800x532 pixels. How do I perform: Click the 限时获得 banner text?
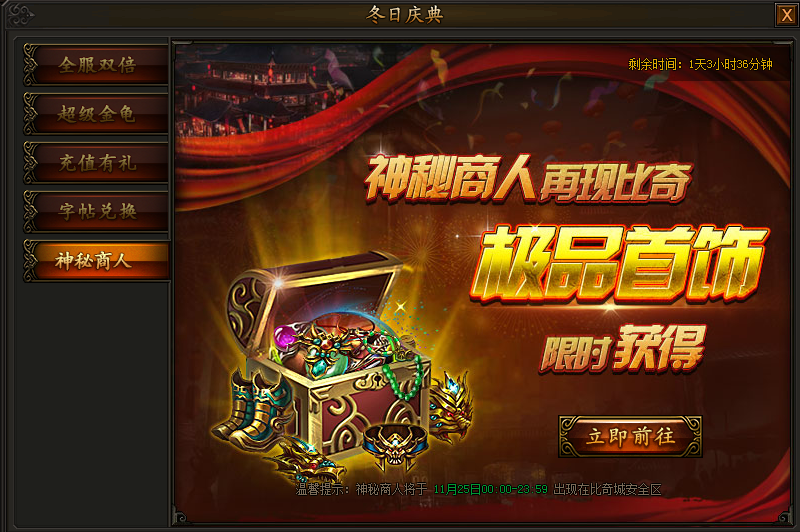622,348
